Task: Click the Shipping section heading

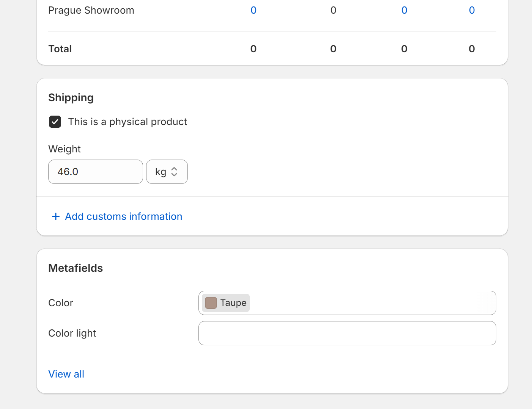Action: 71,98
